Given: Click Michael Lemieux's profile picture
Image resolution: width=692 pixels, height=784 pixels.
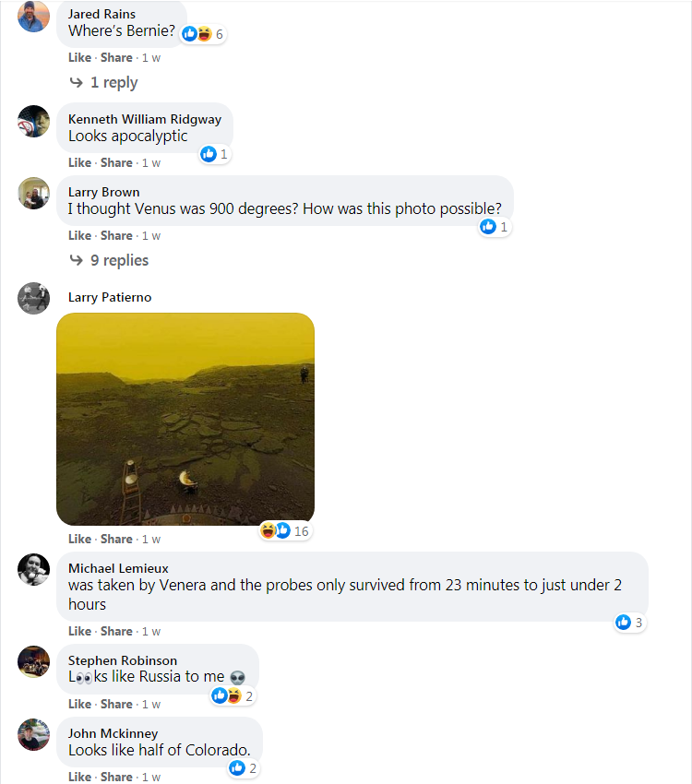Looking at the screenshot, I should pyautogui.click(x=33, y=569).
